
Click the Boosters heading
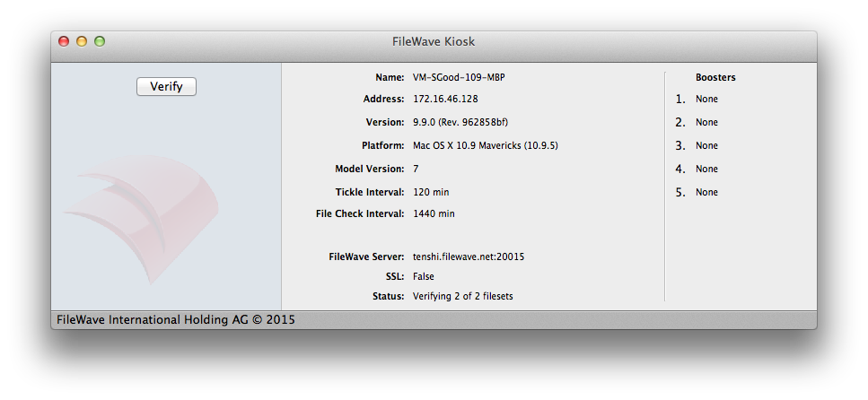pyautogui.click(x=715, y=77)
